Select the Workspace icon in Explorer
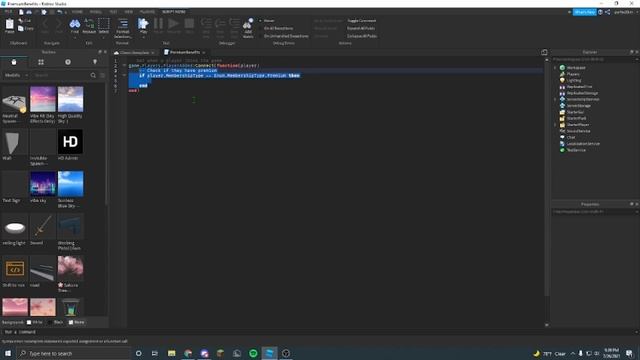The width and height of the screenshot is (640, 360). click(562, 68)
